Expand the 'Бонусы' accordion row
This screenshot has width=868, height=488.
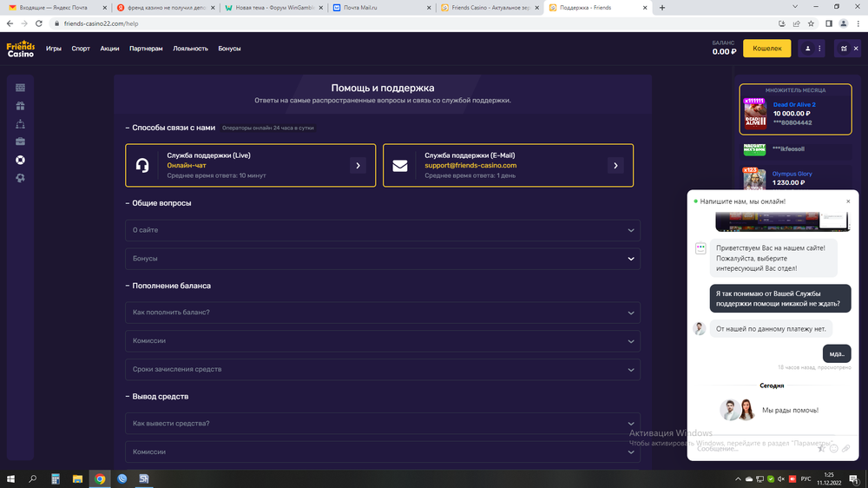[383, 259]
